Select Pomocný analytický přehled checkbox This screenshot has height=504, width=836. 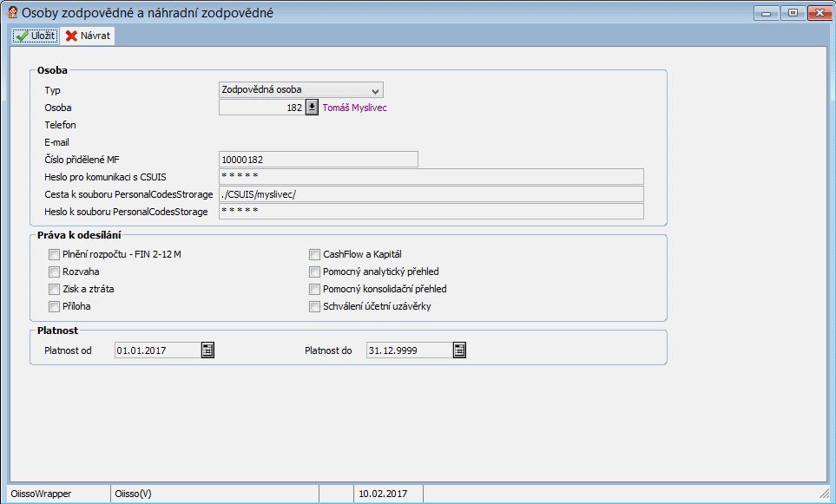click(x=315, y=272)
